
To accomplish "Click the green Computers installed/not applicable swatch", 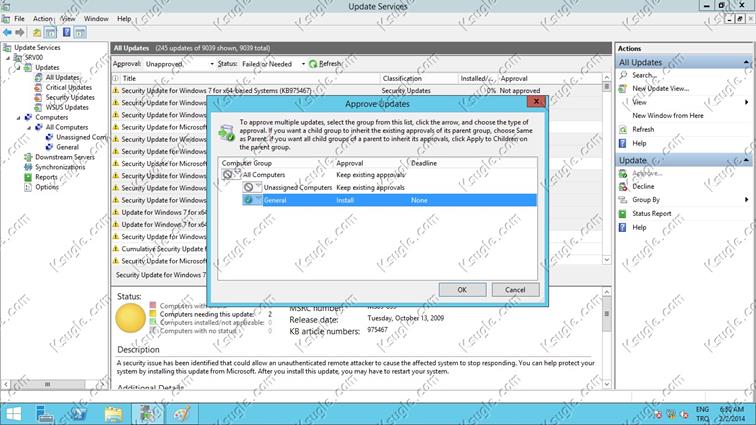I will [153, 322].
